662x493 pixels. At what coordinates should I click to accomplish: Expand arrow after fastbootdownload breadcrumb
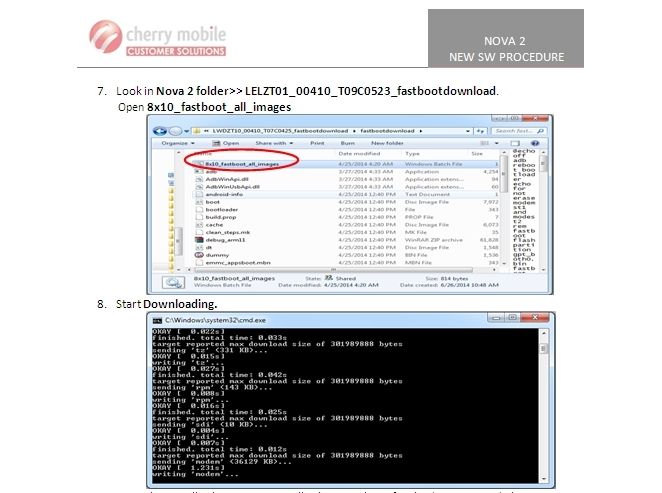tap(421, 131)
